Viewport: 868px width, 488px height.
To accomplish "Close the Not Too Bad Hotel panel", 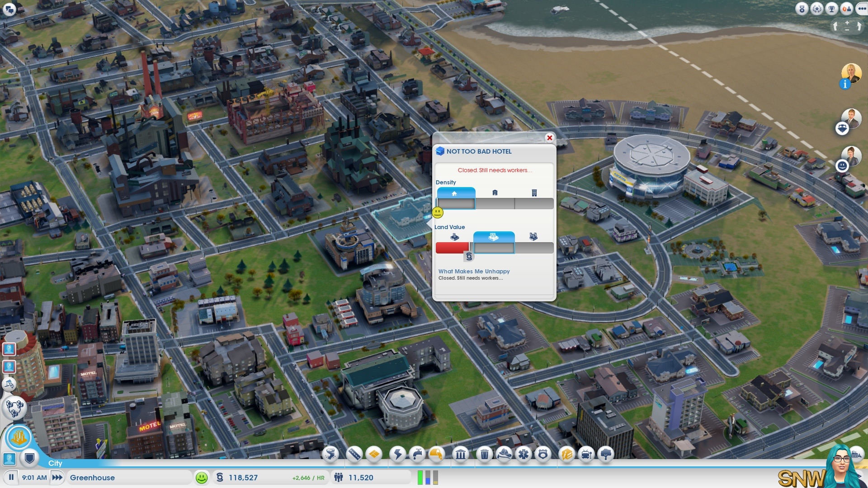I will click(x=549, y=138).
